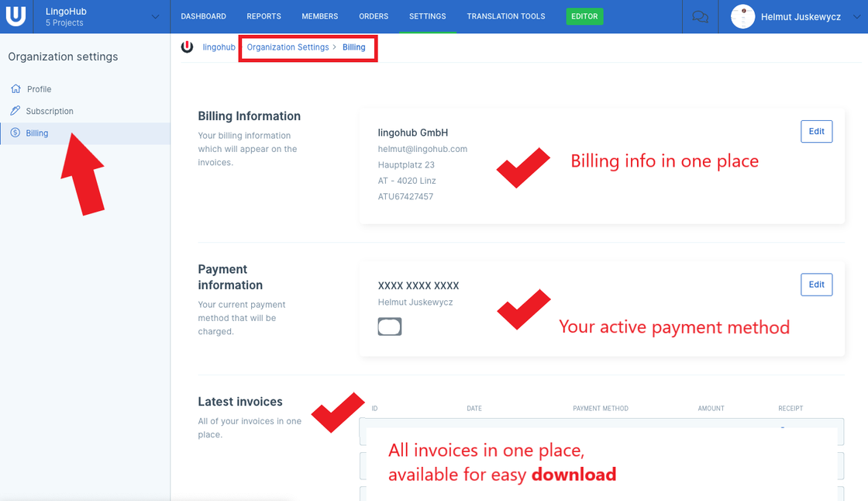The width and height of the screenshot is (868, 501).
Task: Follow the lingohub breadcrumb link
Action: coord(219,47)
